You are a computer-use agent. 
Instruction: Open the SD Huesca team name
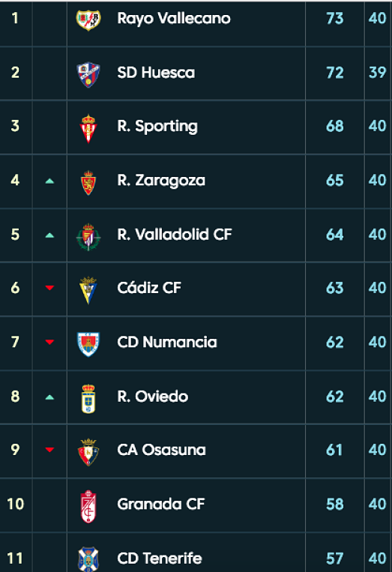156,73
